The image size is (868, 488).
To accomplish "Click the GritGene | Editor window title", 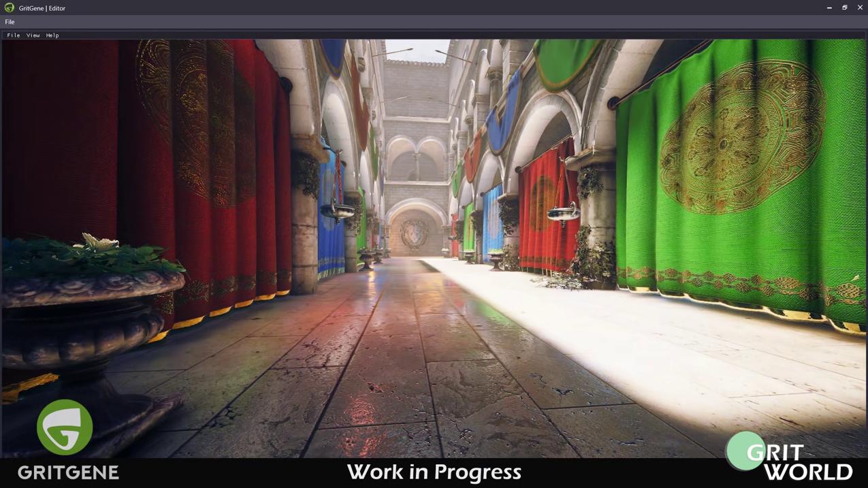I will pos(42,8).
